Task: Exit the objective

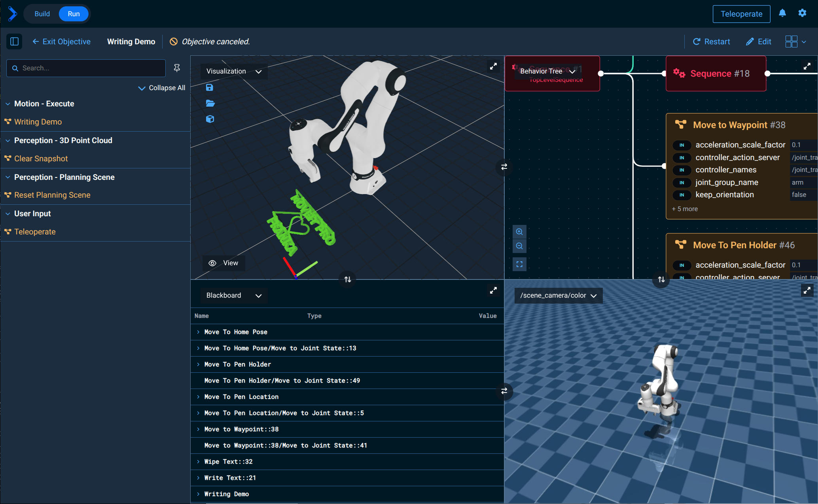Action: (x=61, y=42)
